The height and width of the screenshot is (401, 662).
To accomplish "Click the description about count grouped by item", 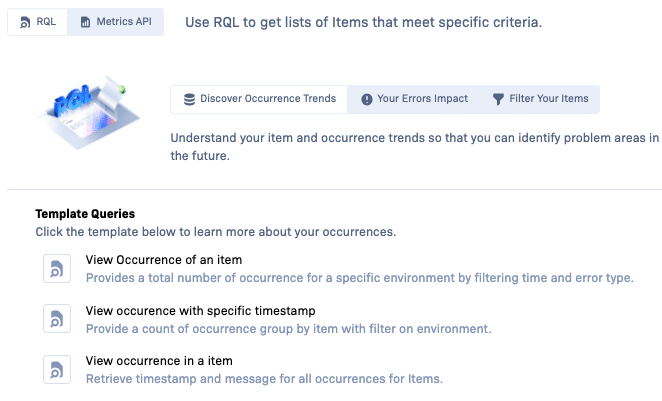I will [x=288, y=328].
